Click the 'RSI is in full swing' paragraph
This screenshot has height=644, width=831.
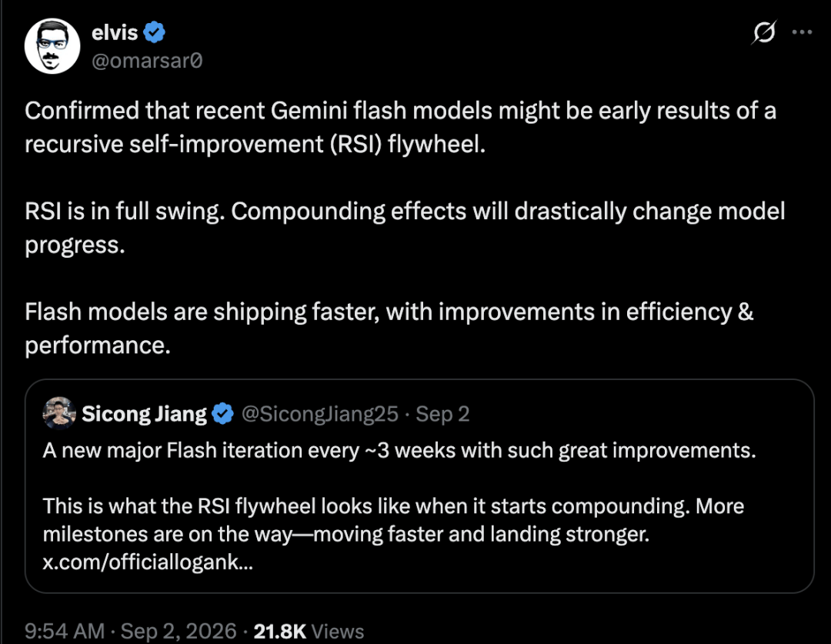(x=405, y=228)
